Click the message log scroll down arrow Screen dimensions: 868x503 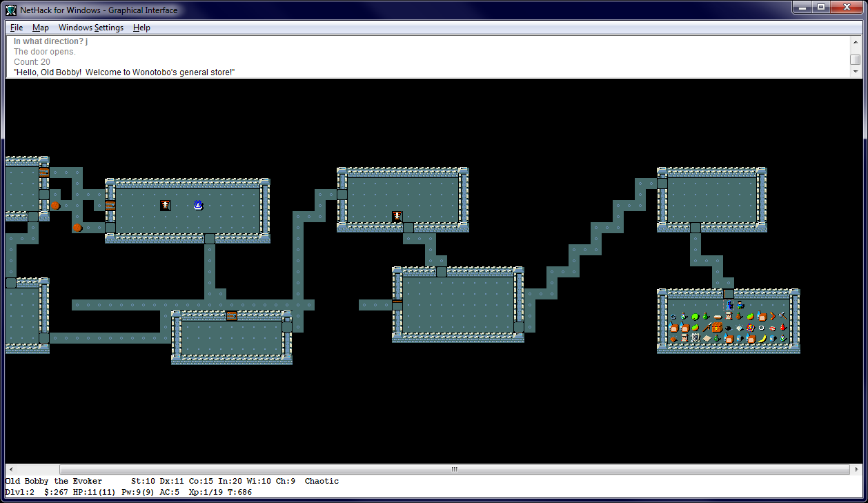coord(856,72)
